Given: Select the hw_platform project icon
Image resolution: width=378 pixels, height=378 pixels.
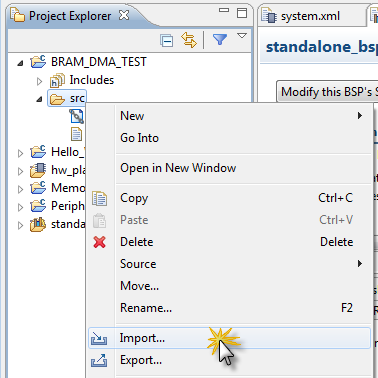Looking at the screenshot, I should (38, 170).
